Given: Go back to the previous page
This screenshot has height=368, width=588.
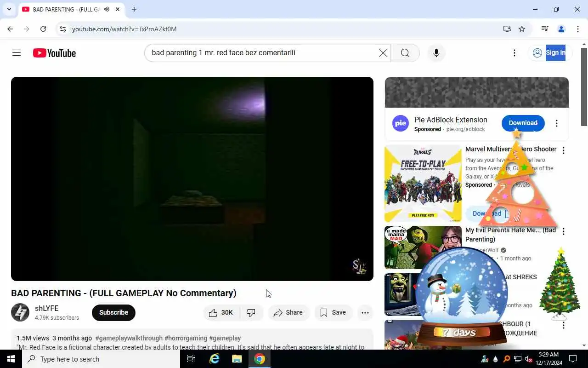Looking at the screenshot, I should [10, 29].
